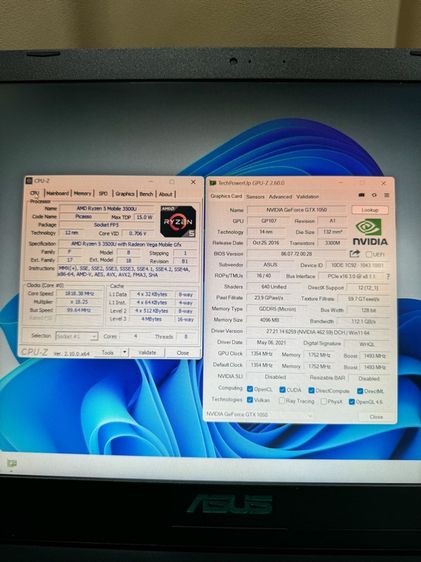Click the Driver Version field
This screenshot has height=562, width=421.
[318, 332]
